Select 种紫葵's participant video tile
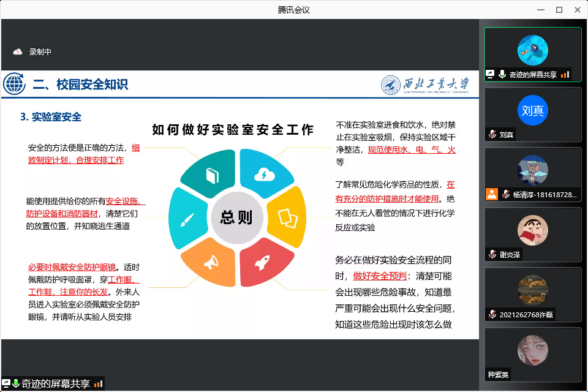This screenshot has height=392, width=588. pyautogui.click(x=532, y=353)
